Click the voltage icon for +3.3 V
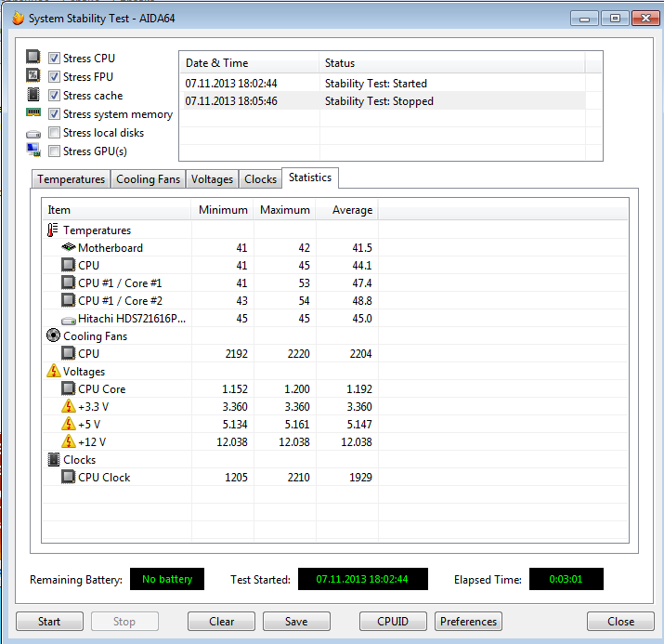The height and width of the screenshot is (644, 664). click(68, 406)
